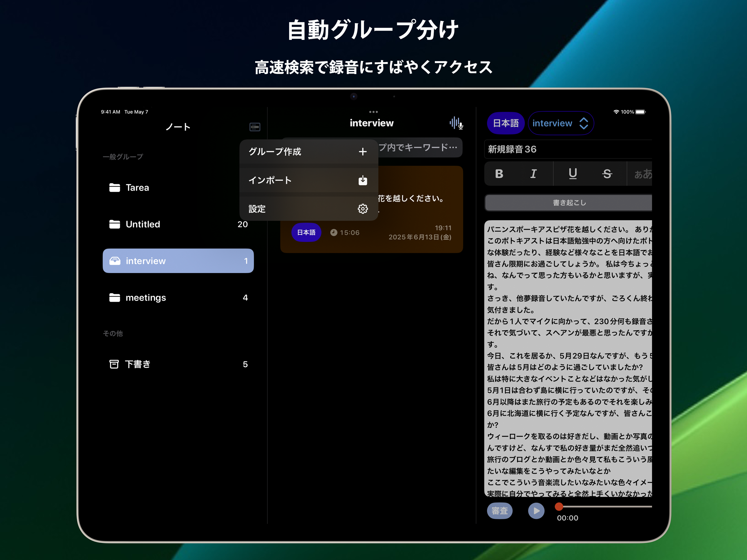Screen dimensions: 747x560
Task: Click the 19:11 time on recording card
Action: click(443, 228)
